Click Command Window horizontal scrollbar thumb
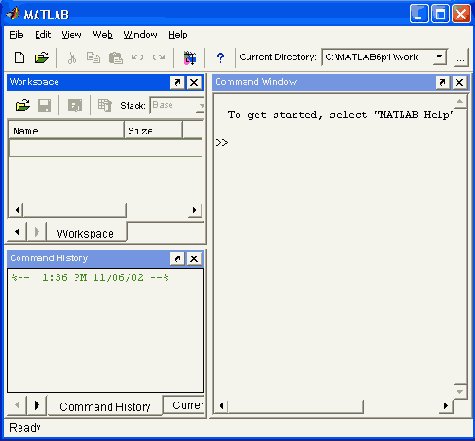The image size is (475, 441). (x=295, y=406)
